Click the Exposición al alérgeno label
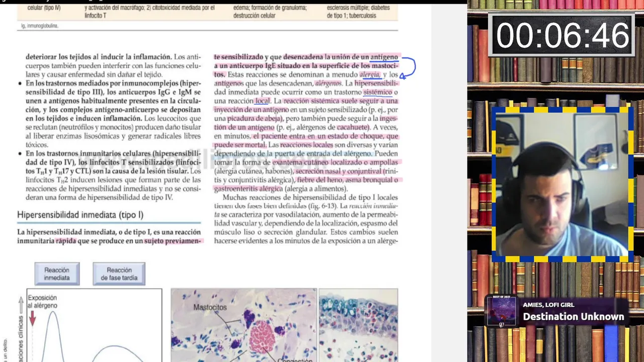Viewport: 644px width, 362px height. pos(42,302)
